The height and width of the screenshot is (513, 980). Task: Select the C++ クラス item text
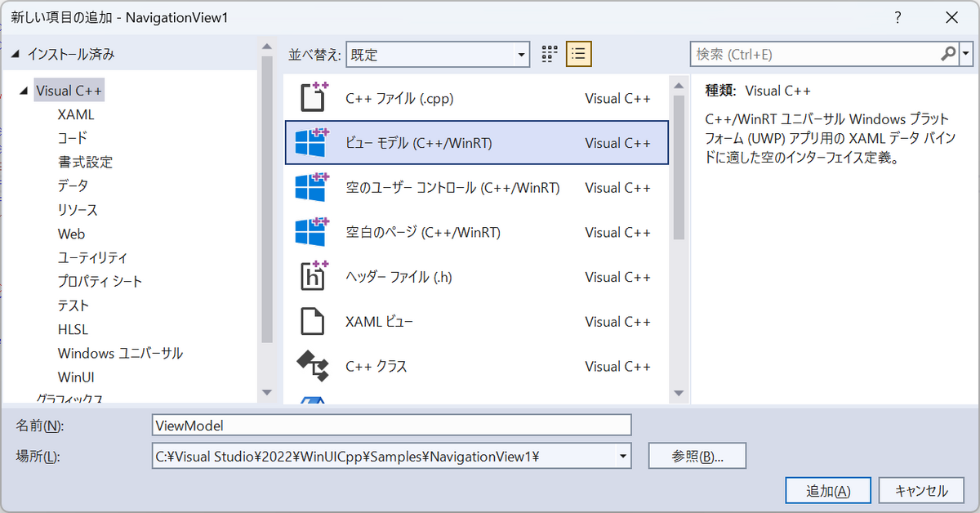coord(376,366)
